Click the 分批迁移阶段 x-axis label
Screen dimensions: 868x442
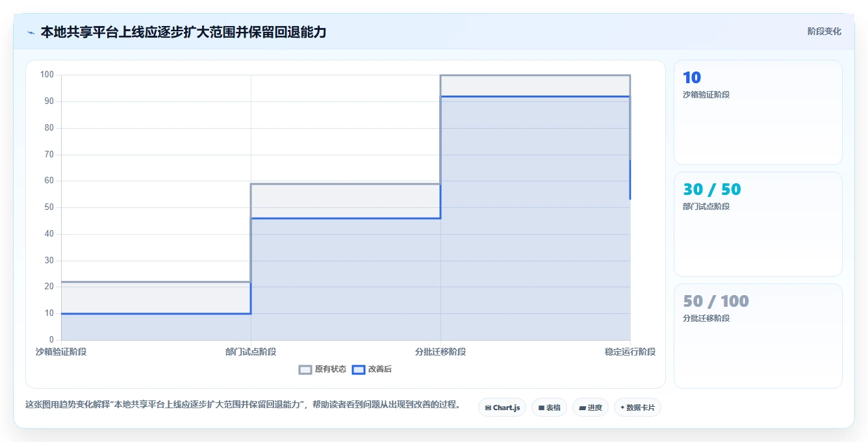(x=440, y=352)
